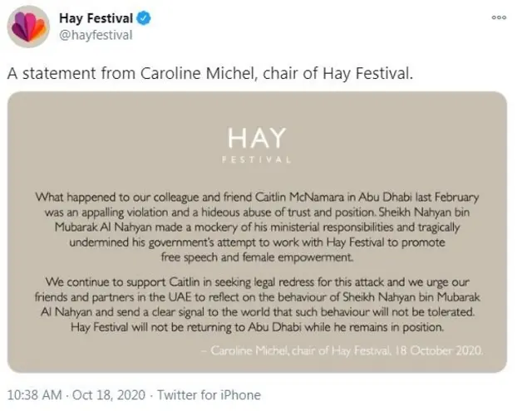Click the 'free speech and female empowerment' line
This screenshot has width=532, height=411.
tap(257, 257)
